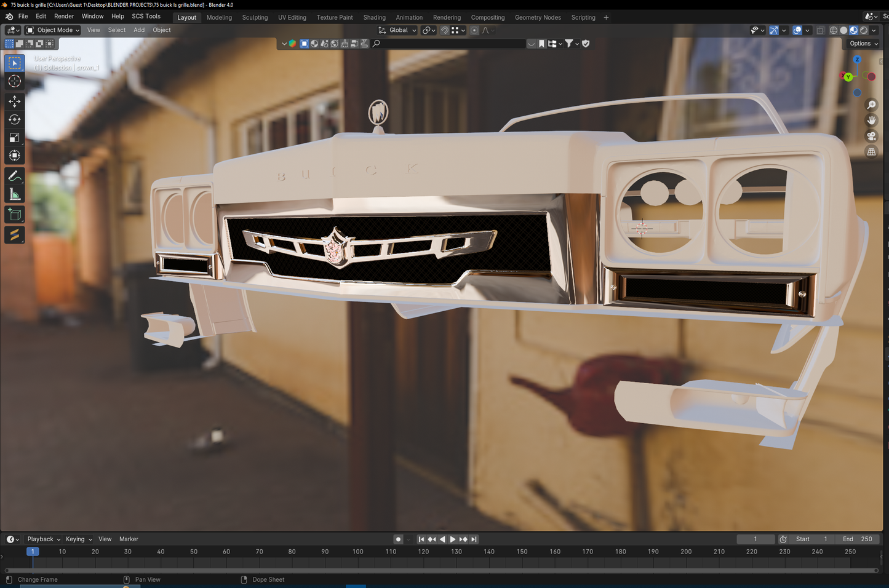Choose the Annotate pencil tool
The height and width of the screenshot is (588, 889).
tap(15, 177)
